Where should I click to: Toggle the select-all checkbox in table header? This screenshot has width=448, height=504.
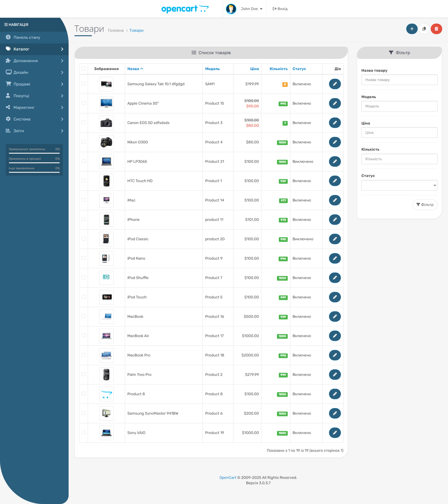pos(84,69)
